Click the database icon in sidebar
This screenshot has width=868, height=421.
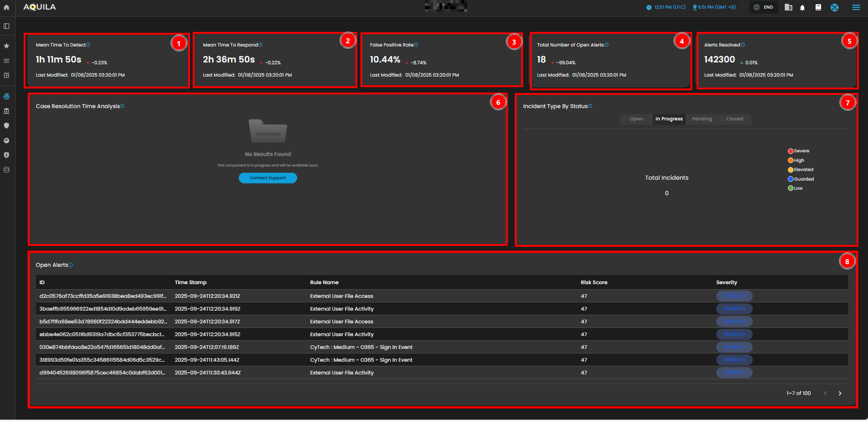click(6, 170)
